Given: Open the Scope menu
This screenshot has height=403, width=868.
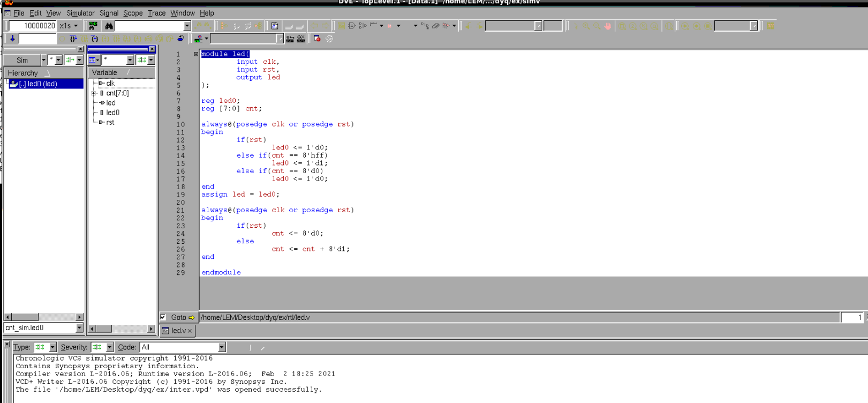Looking at the screenshot, I should 133,13.
